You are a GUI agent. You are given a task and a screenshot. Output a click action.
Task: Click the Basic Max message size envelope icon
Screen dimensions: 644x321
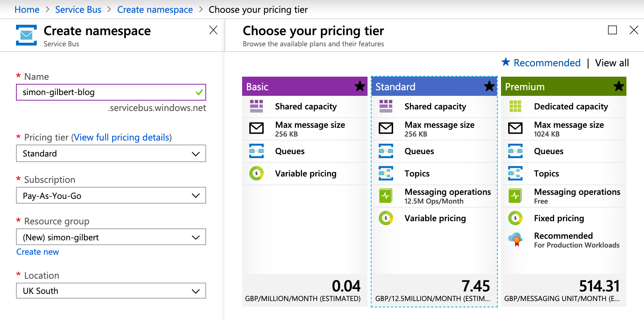pyautogui.click(x=256, y=128)
